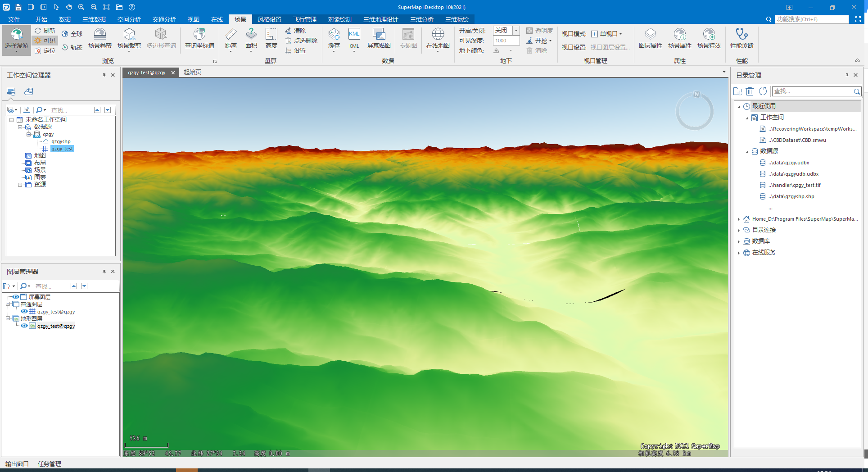Open the 文件 menu
This screenshot has height=472, width=868.
click(14, 19)
